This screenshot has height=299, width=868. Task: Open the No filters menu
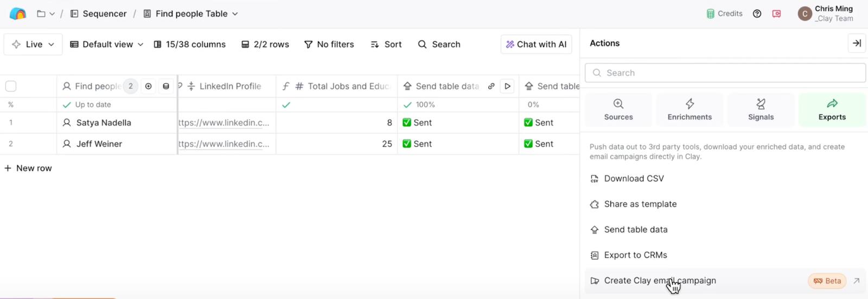point(329,44)
